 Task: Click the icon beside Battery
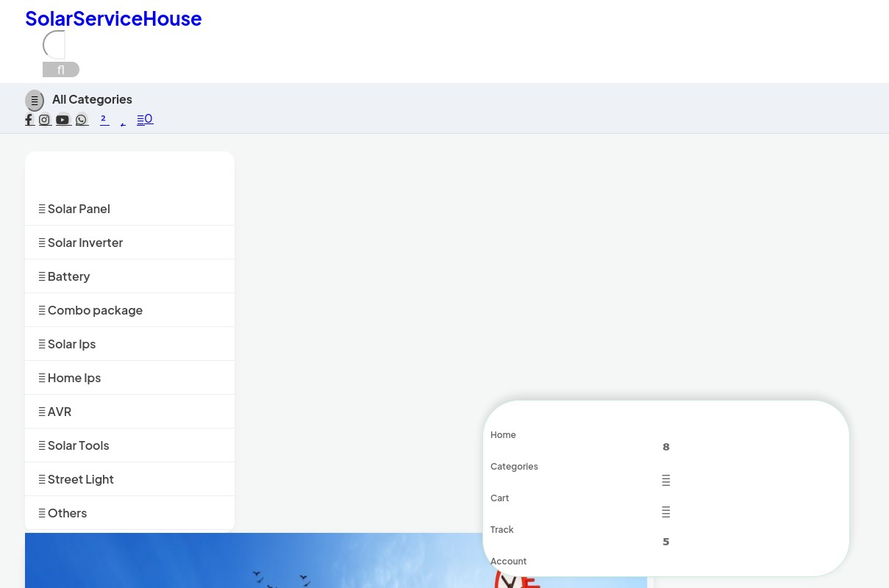pos(42,276)
